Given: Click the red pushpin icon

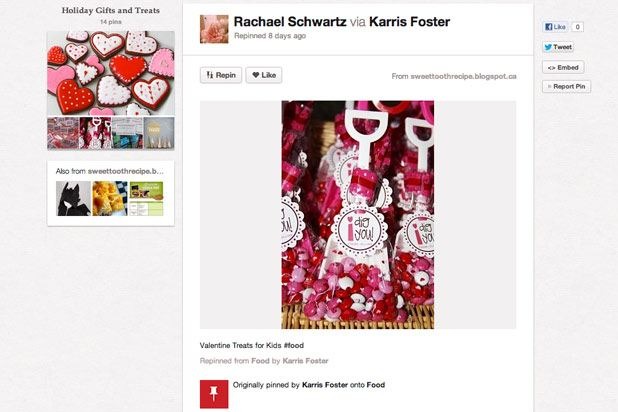Looking at the screenshot, I should point(214,394).
